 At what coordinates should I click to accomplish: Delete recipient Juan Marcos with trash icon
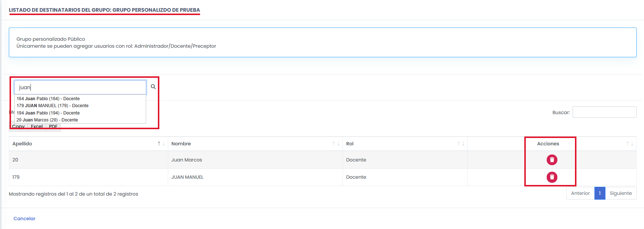(x=552, y=160)
